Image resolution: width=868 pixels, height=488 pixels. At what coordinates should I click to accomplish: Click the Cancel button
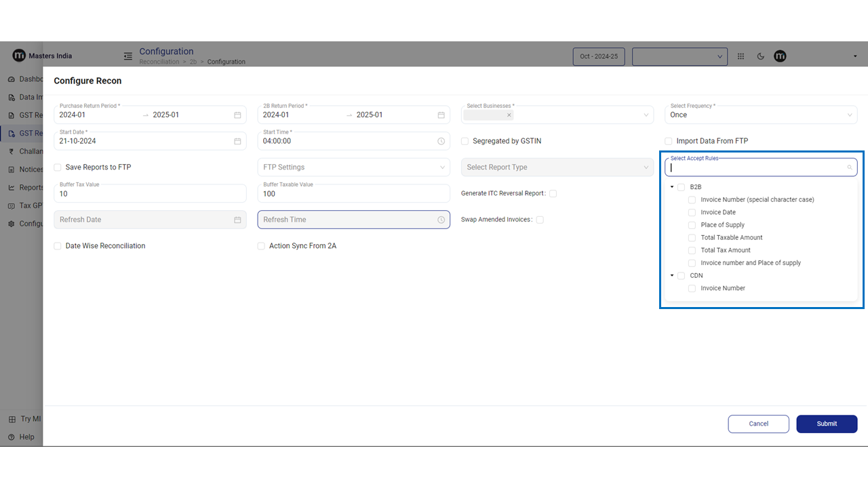click(758, 424)
